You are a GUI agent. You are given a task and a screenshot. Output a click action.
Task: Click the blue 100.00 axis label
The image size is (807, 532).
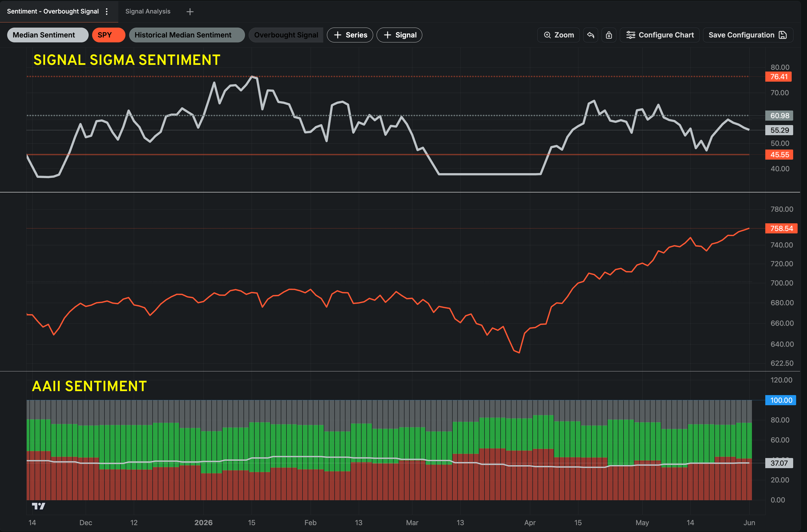click(781, 400)
